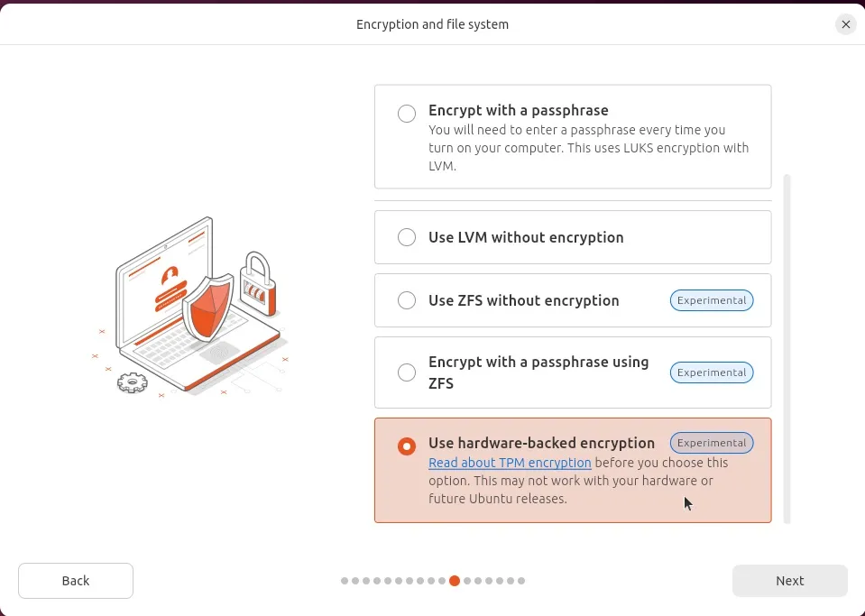Click the filled progress dot indicator
865x616 pixels.
pos(455,581)
